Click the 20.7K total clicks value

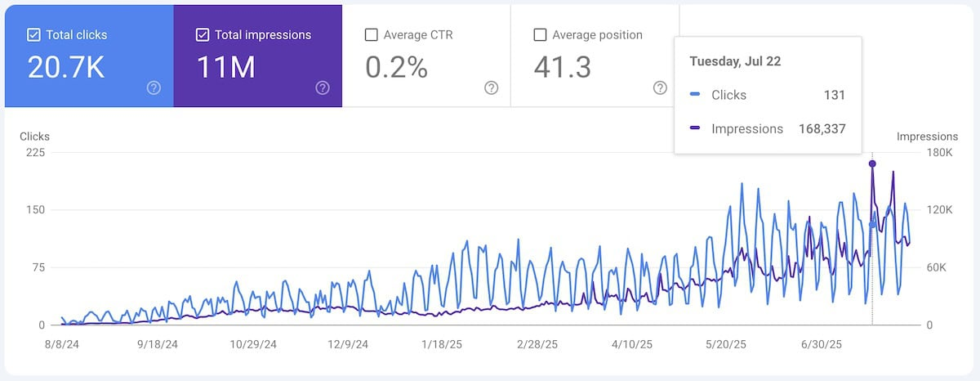tap(66, 68)
